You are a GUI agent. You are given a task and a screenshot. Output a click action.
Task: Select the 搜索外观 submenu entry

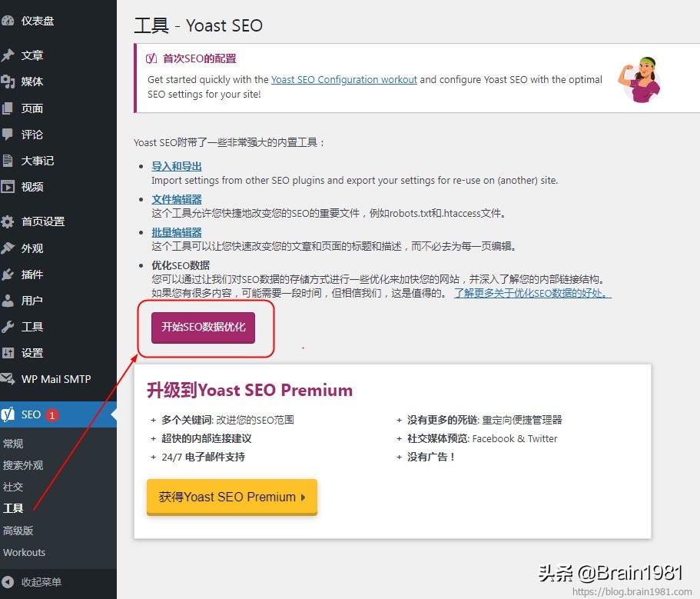point(23,464)
